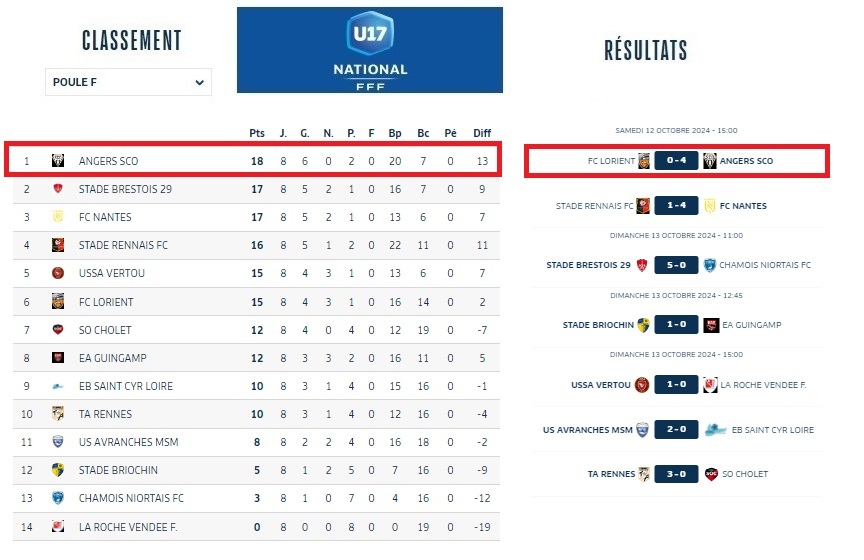Open US Avranches MSM team name in results
864x560 pixels.
[588, 430]
